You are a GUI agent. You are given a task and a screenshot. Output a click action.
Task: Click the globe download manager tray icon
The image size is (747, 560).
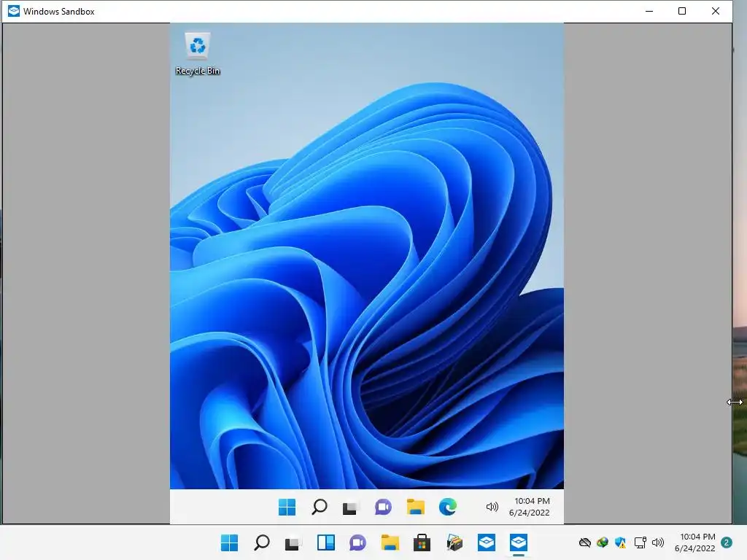pyautogui.click(x=602, y=542)
